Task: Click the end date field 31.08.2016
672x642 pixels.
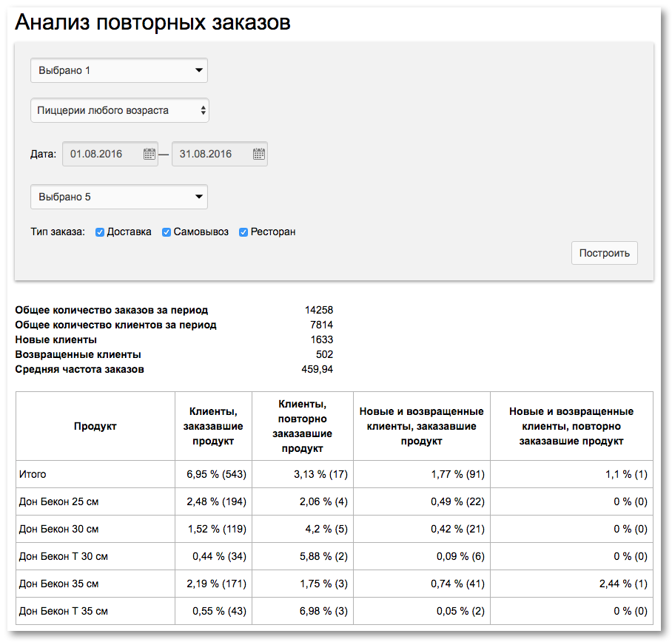Action: [x=219, y=154]
